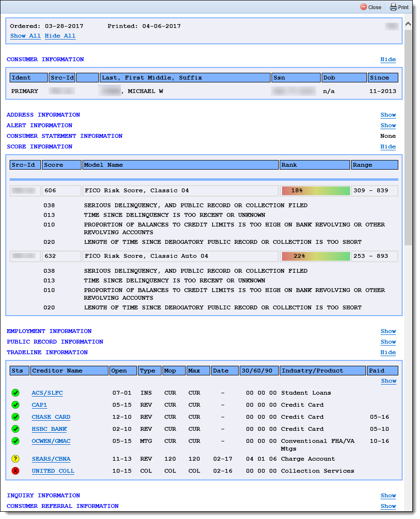Click 'FICO Risk Score, Classic Auto 04' text

pos(147,256)
